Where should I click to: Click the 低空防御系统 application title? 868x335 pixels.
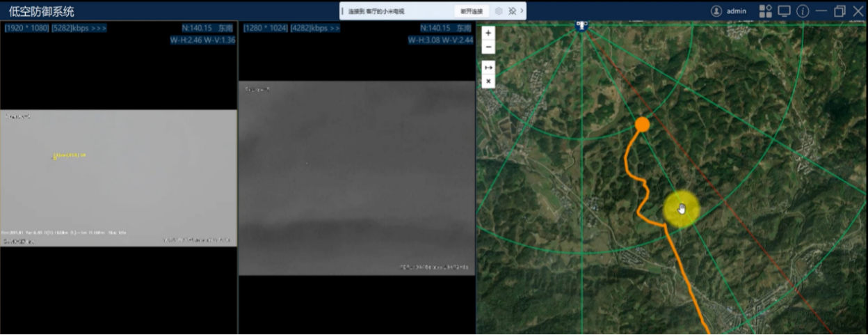41,11
